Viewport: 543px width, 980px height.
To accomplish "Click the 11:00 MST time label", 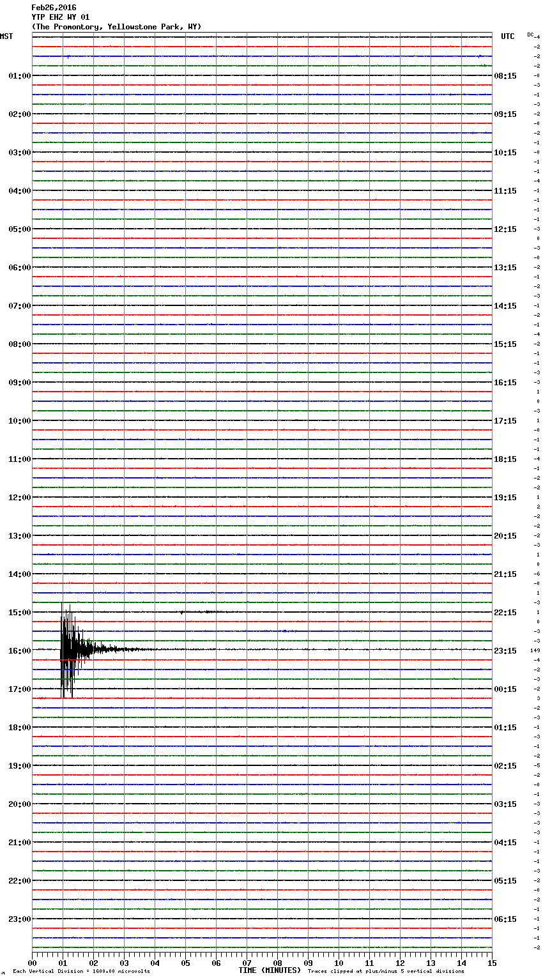I will click(x=20, y=459).
